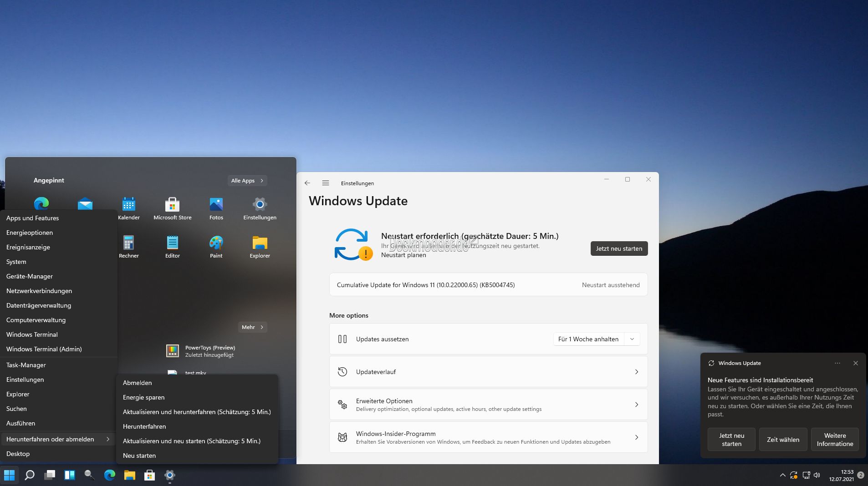Viewport: 868px width, 486px height.
Task: Open Editor notepad app
Action: (173, 247)
